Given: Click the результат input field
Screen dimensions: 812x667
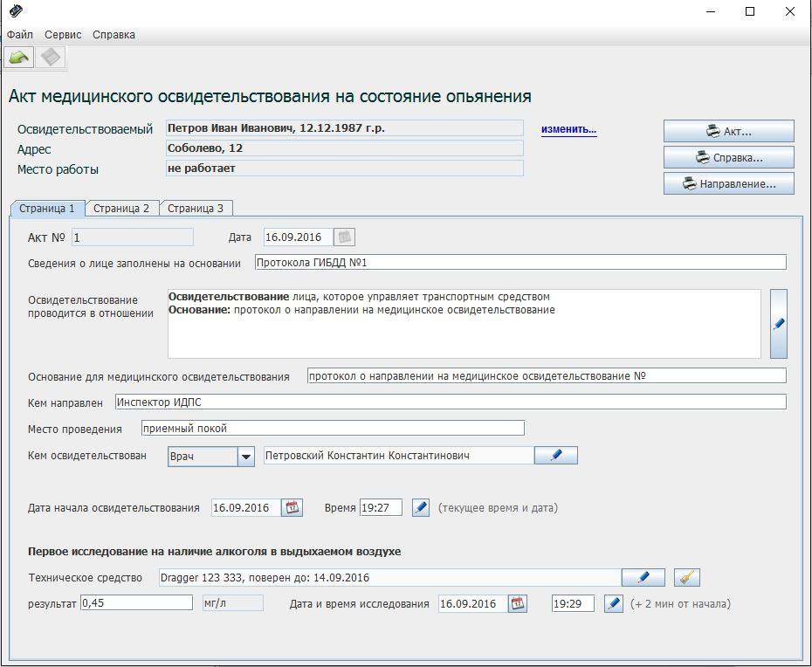Looking at the screenshot, I should pos(136,603).
